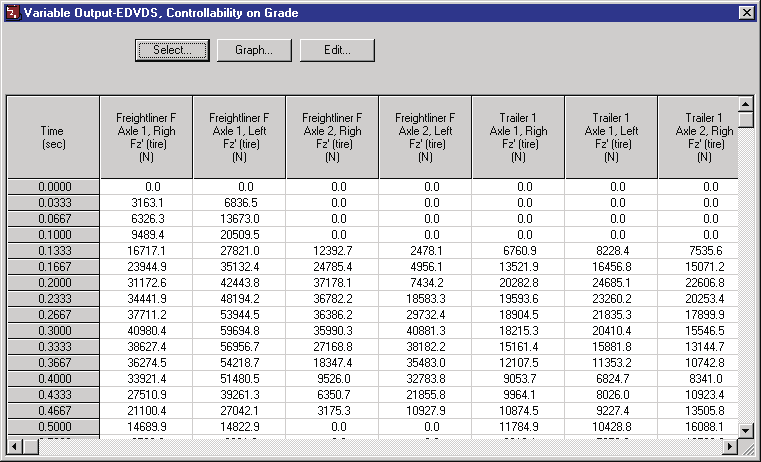Click cell value 13673.0
The width and height of the screenshot is (761, 462).
(240, 219)
